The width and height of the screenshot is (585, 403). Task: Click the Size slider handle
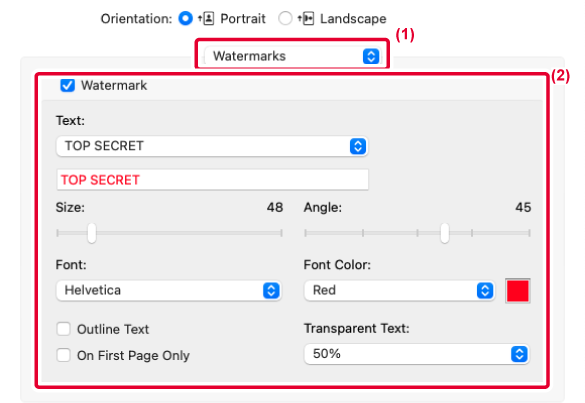pos(92,233)
